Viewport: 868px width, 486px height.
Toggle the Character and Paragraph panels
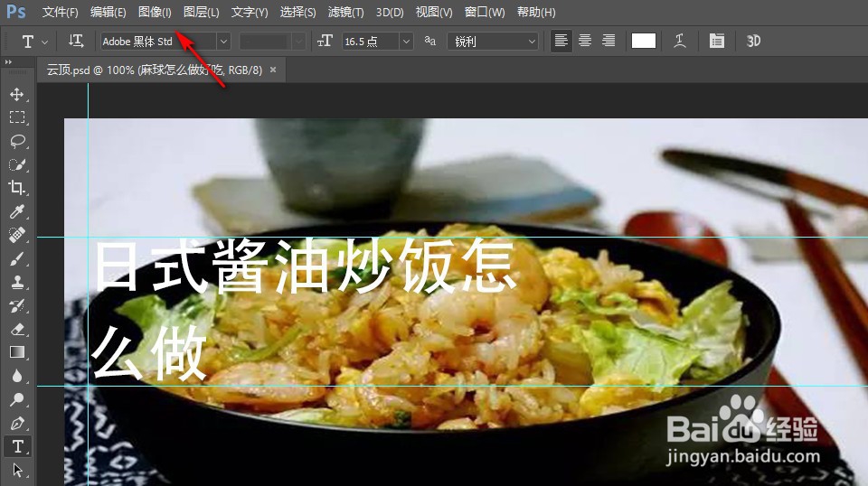716,41
